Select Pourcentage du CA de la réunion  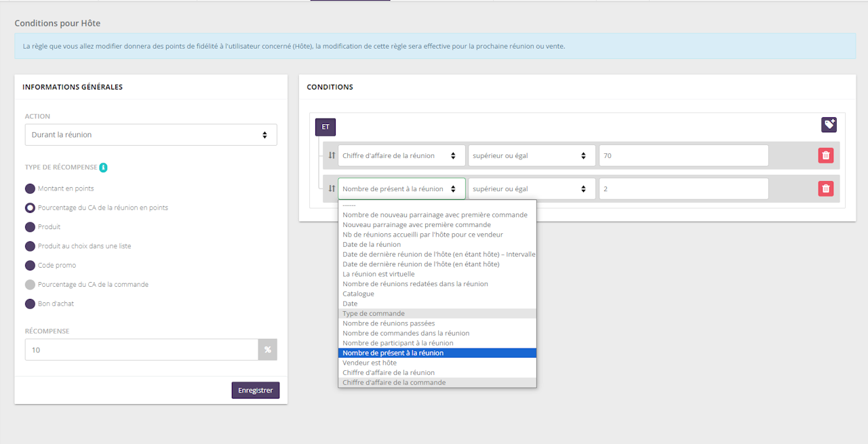(x=30, y=207)
